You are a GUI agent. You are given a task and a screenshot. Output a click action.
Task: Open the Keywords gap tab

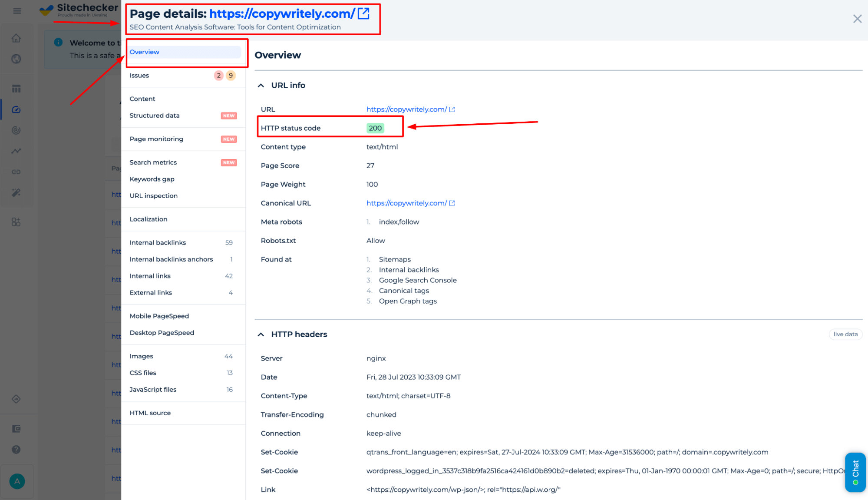pyautogui.click(x=184, y=179)
